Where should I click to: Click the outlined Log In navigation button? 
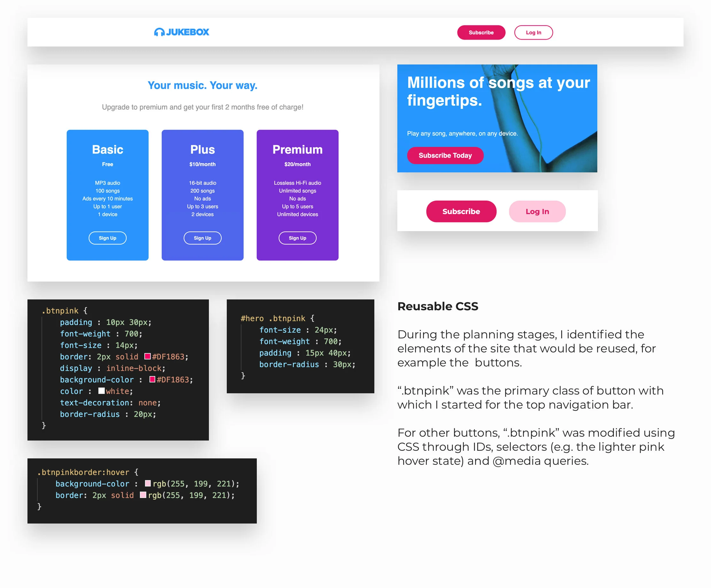(533, 33)
